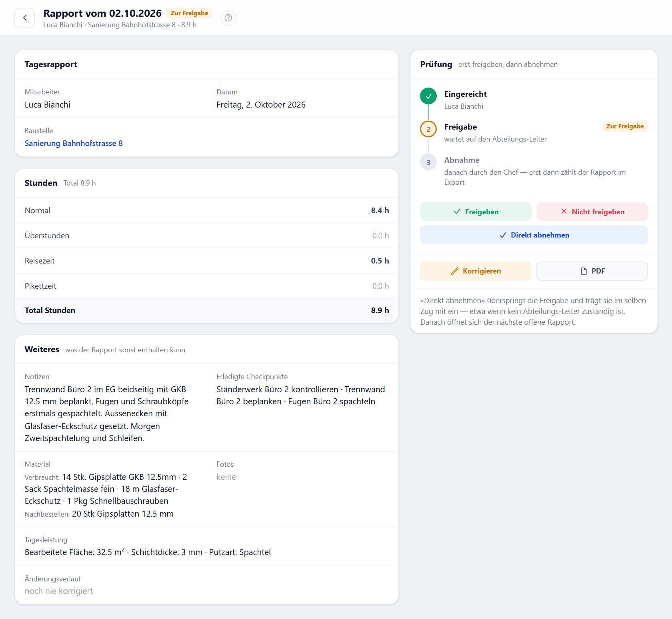The image size is (672, 619).
Task: Click the Verbraucht material list text
Action: tap(106, 489)
